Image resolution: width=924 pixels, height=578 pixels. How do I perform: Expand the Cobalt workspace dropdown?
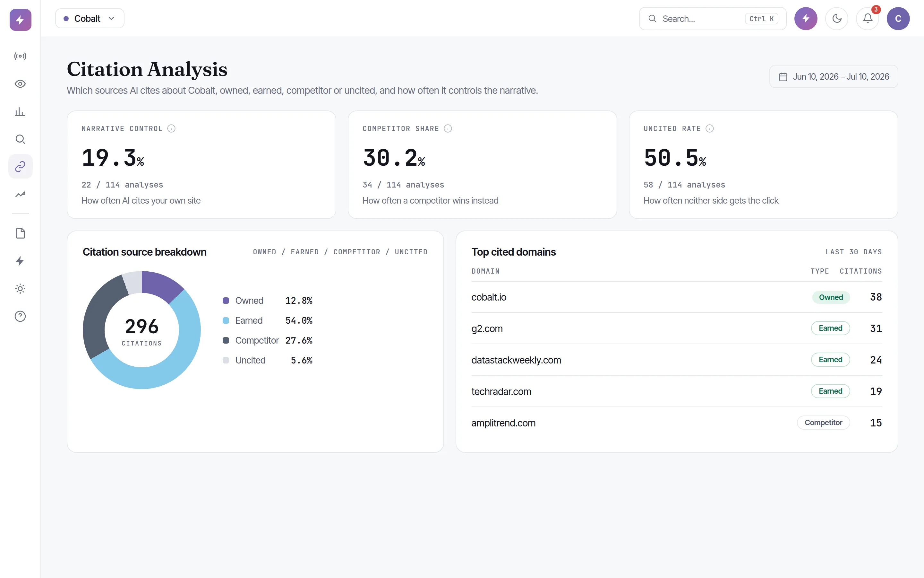coord(90,18)
